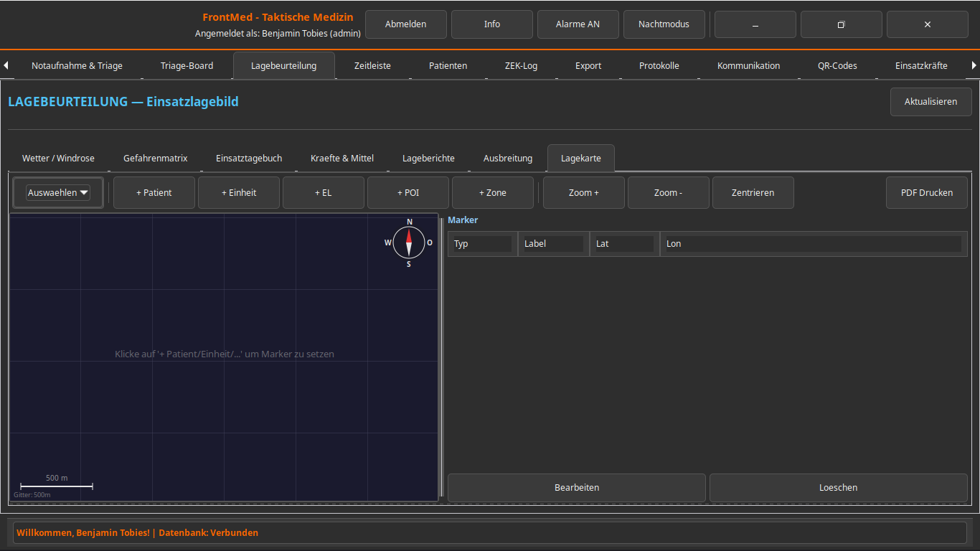The width and height of the screenshot is (980, 551).
Task: Open the Auswaehlen dropdown
Action: pos(58,192)
